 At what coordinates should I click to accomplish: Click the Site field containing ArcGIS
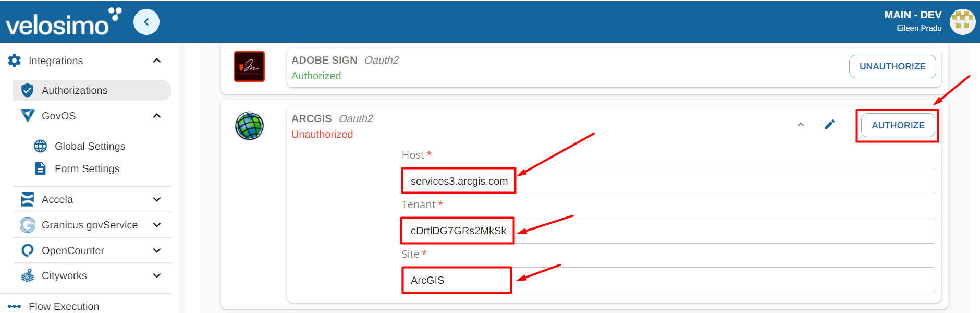[668, 280]
